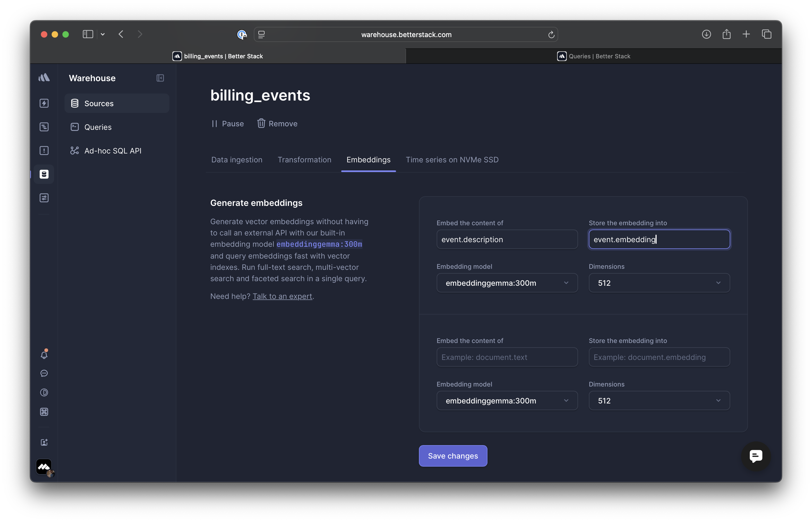Click the keyboard shortcuts command icon

[44, 412]
